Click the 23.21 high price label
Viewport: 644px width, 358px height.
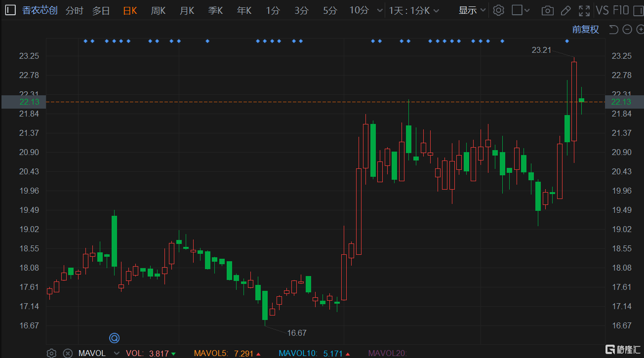(541, 50)
